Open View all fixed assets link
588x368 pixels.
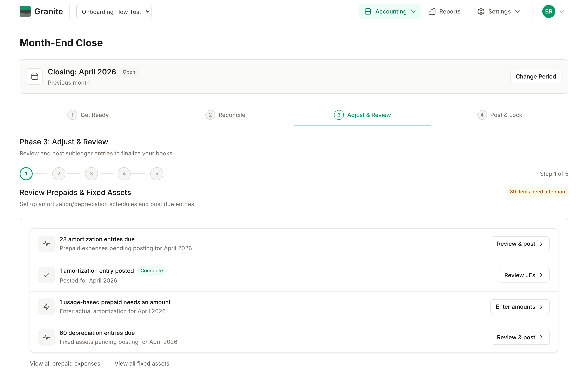[146, 363]
